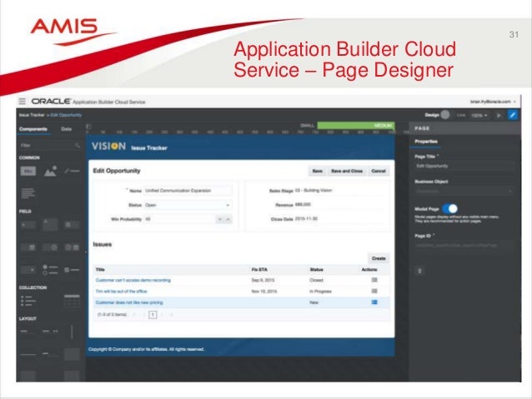Open the zoom percentage dropdown

[x=479, y=116]
